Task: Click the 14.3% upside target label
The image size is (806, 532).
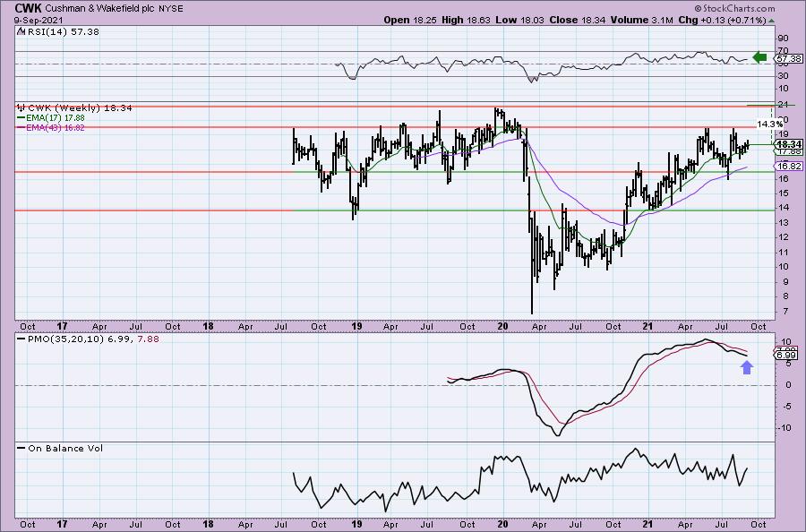Action: coord(769,124)
